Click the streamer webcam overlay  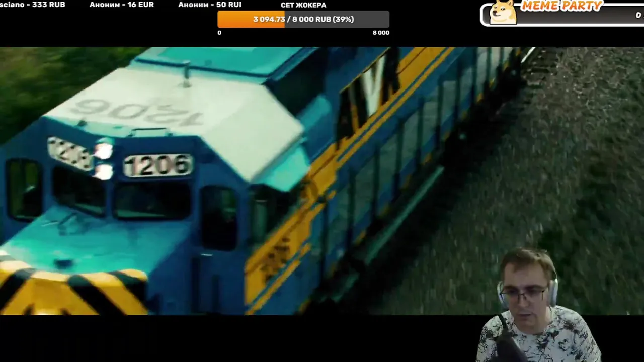(x=538, y=306)
